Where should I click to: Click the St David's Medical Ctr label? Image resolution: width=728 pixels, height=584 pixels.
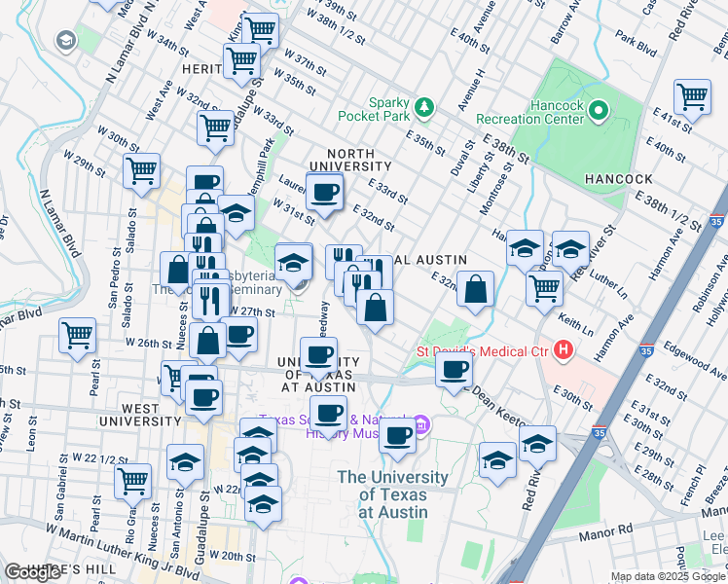[483, 352]
